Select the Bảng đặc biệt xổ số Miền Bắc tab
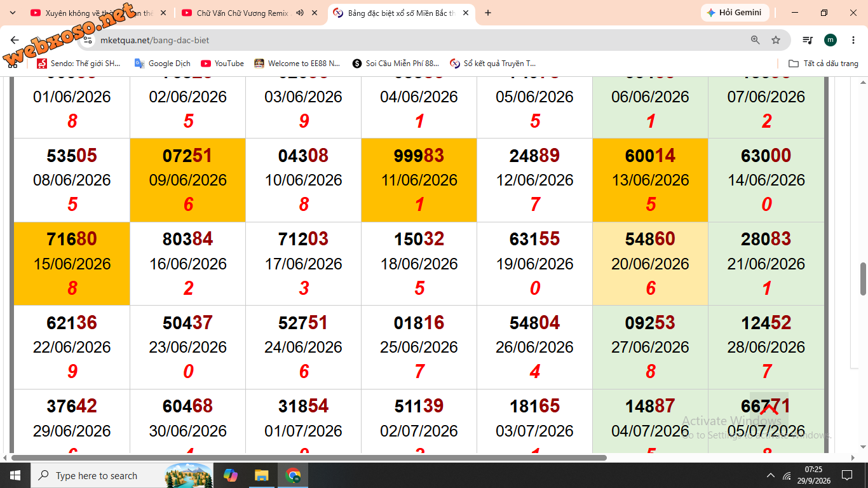Screen dimensions: 868x488 point(402,13)
